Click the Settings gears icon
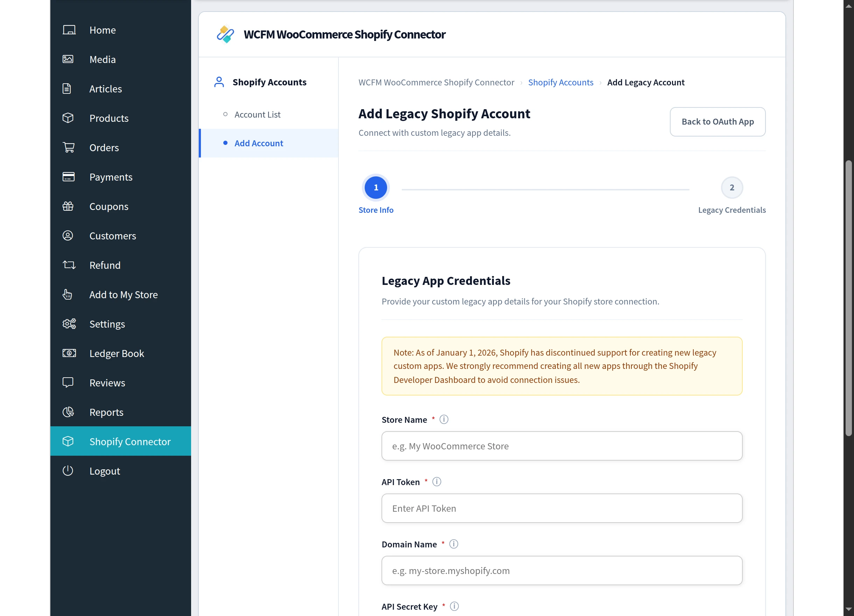The width and height of the screenshot is (854, 616). (69, 324)
